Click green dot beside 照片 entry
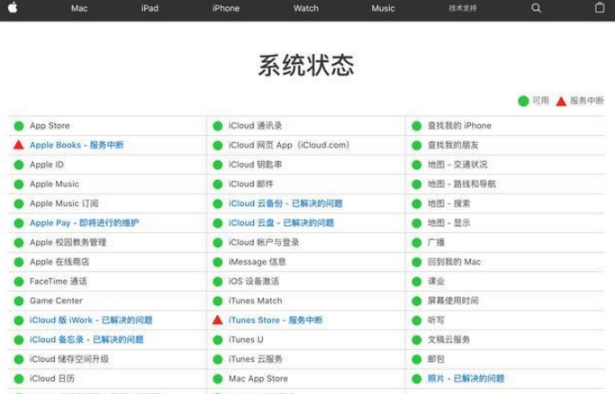 click(x=417, y=379)
